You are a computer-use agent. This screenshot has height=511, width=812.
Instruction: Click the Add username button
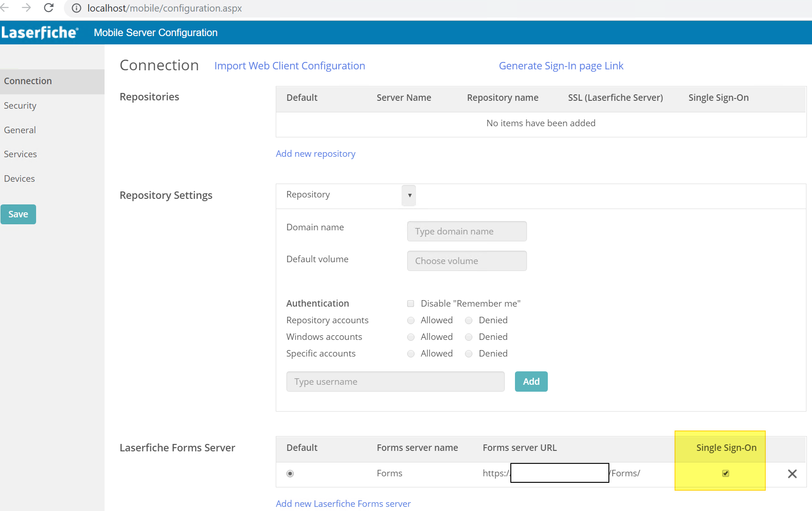point(531,382)
